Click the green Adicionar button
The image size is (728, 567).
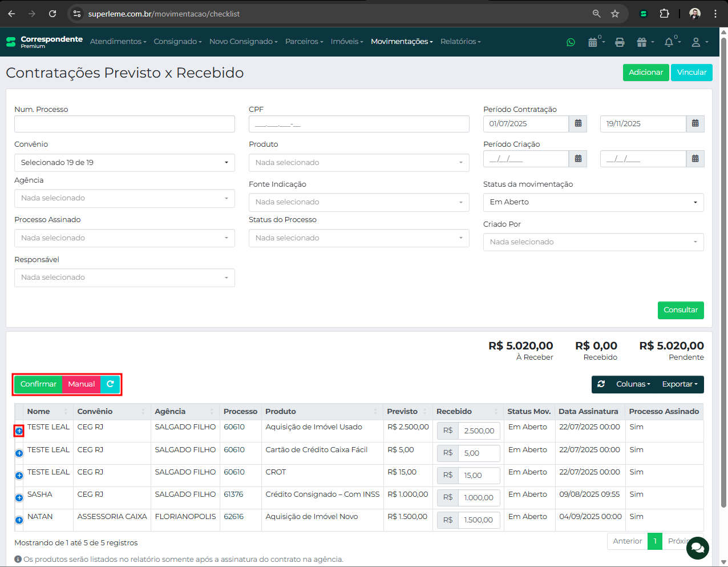[645, 73]
